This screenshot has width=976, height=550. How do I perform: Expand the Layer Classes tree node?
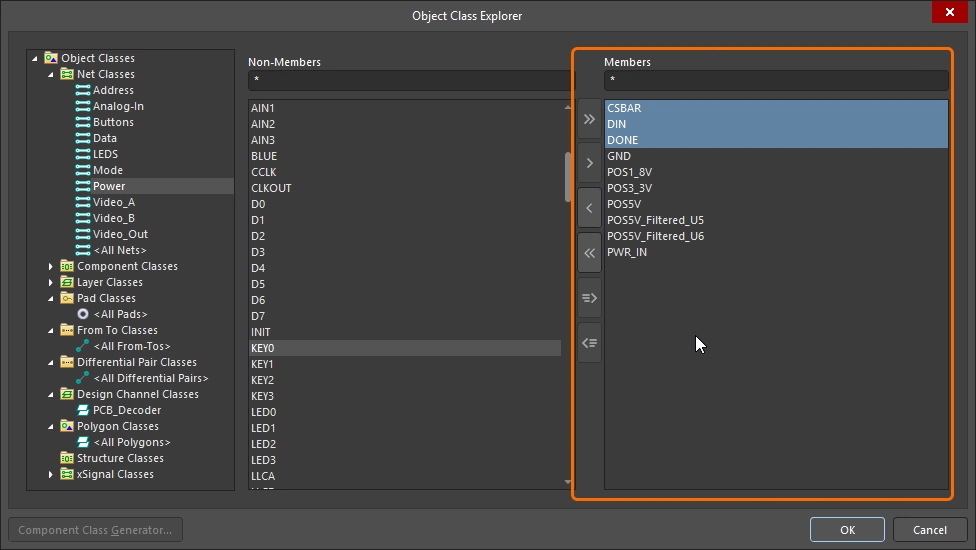click(x=52, y=282)
